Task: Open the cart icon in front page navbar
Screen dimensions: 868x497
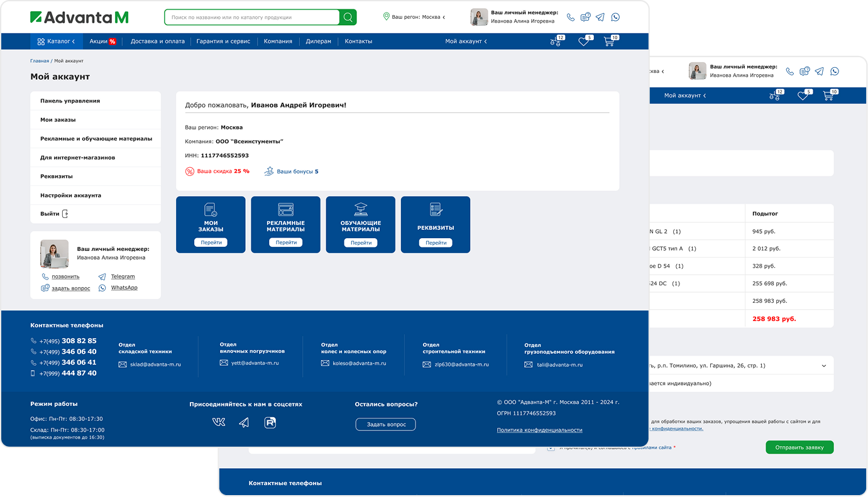Action: (x=608, y=41)
